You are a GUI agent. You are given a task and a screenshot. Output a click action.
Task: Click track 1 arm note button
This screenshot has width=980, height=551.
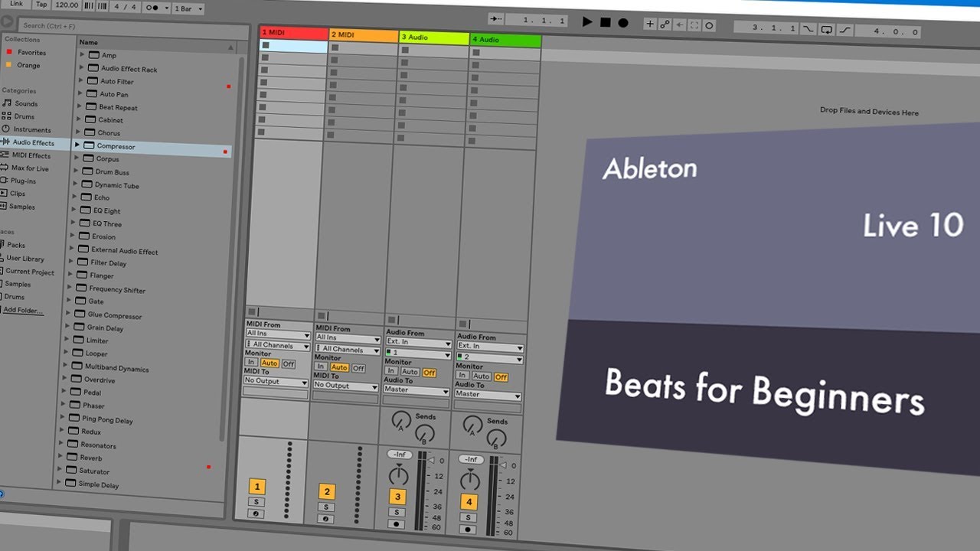(256, 514)
